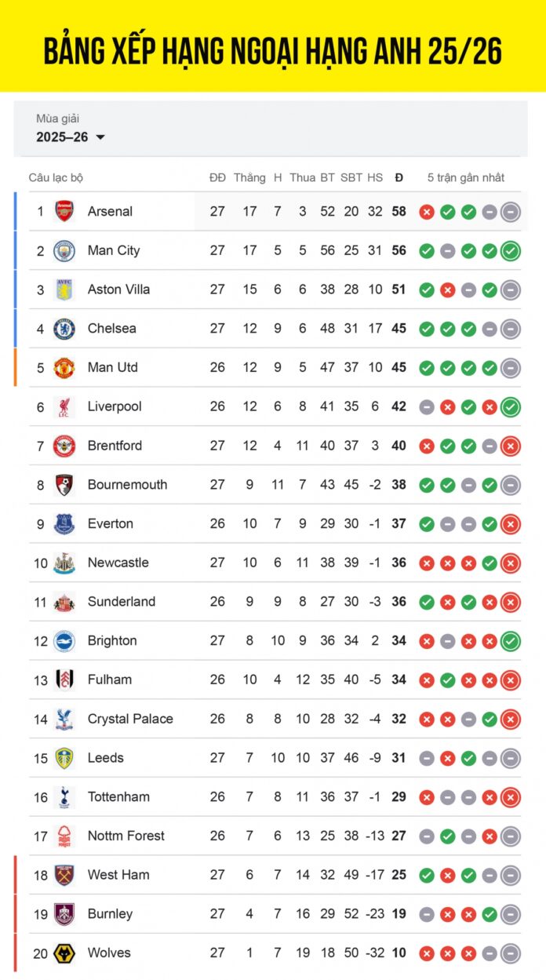
Task: Click the Aston Villa team name
Action: (x=118, y=290)
